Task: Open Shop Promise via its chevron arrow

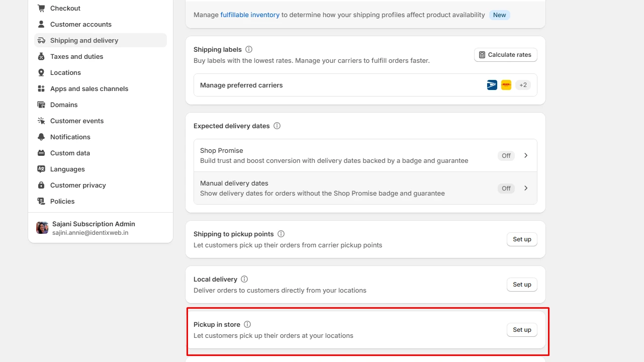Action: (x=526, y=155)
